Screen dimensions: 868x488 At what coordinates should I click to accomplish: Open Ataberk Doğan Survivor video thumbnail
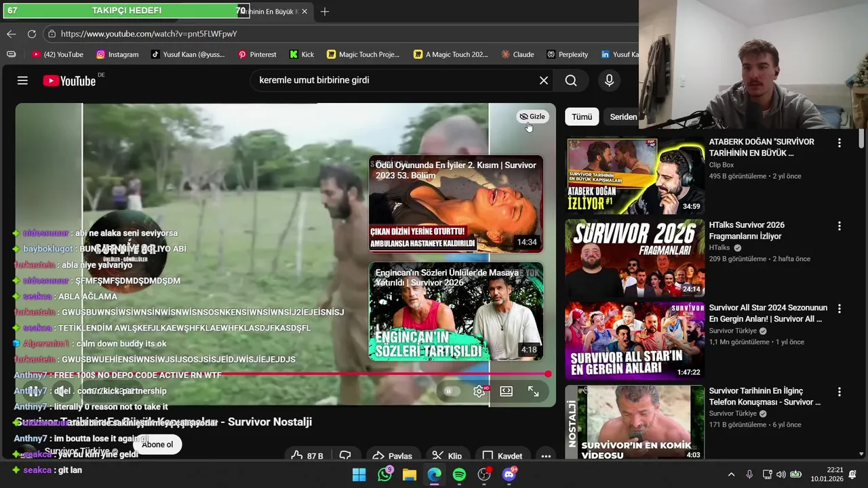[635, 176]
